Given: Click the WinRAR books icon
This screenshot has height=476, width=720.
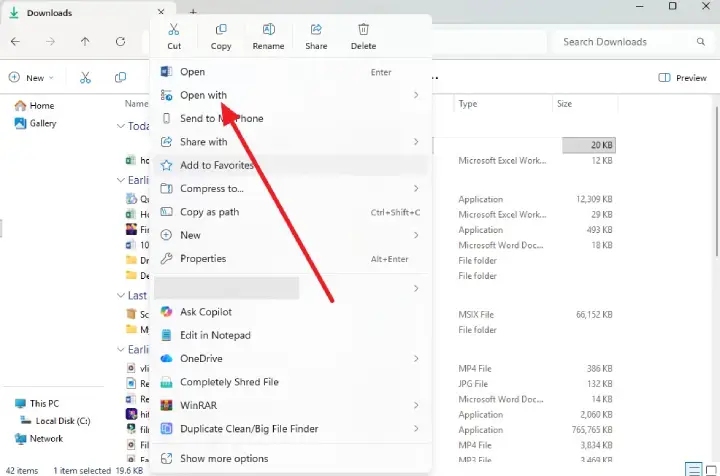Looking at the screenshot, I should [166, 405].
